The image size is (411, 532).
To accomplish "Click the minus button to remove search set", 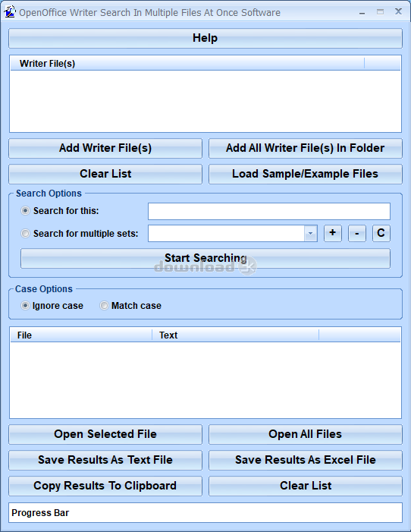I will [x=357, y=233].
